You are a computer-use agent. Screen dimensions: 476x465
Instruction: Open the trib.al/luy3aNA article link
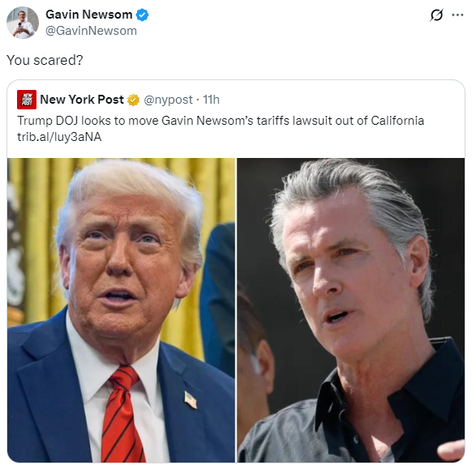(59, 137)
